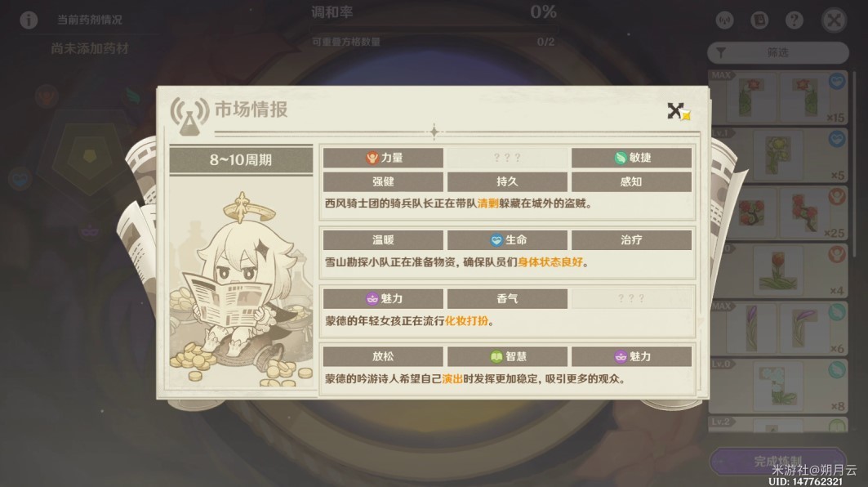Open the market intelligence broadcast icon at top right

coord(724,20)
